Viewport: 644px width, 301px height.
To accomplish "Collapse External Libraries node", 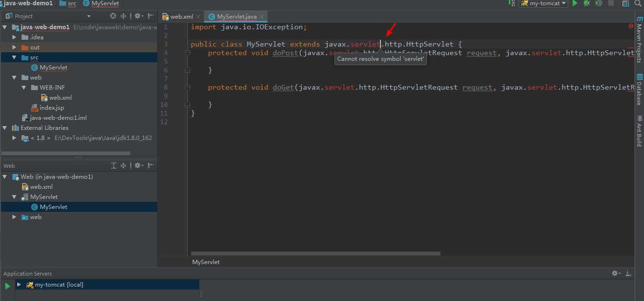I will [x=5, y=128].
